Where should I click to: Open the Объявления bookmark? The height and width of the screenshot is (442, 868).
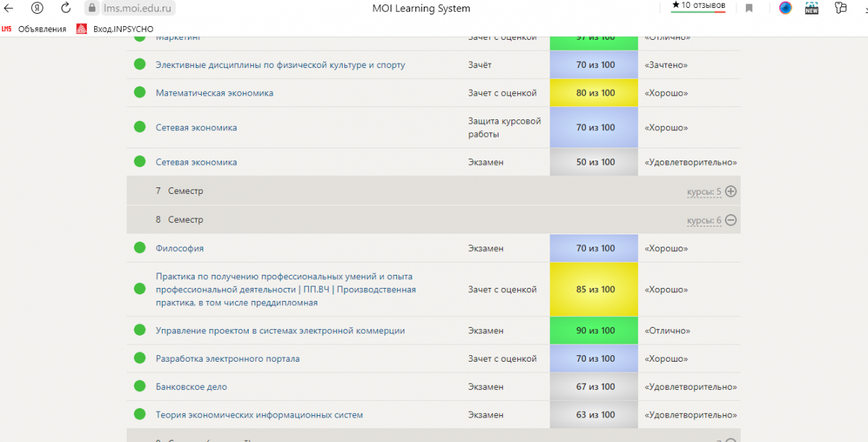pos(42,29)
